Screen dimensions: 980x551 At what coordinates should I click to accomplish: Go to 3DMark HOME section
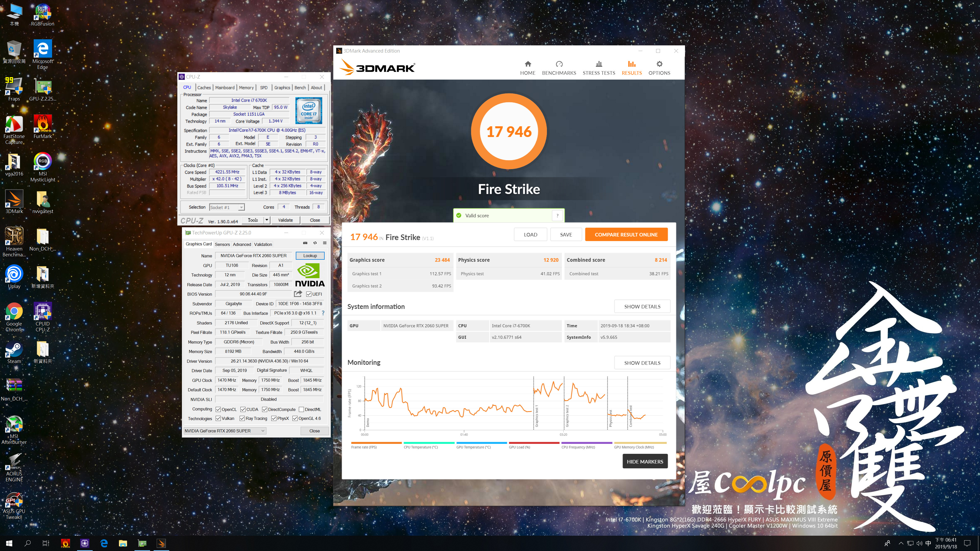click(x=528, y=68)
